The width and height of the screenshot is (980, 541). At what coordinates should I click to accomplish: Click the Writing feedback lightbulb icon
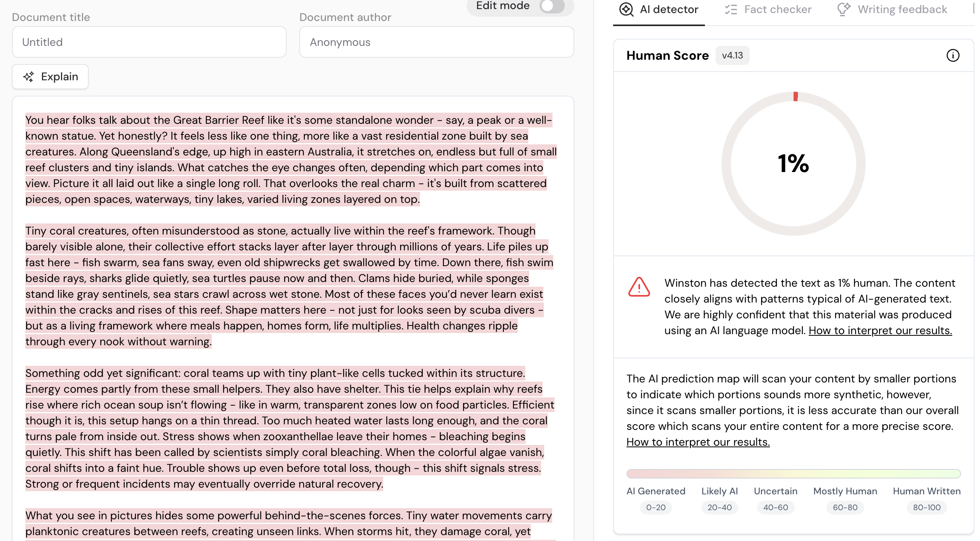click(x=843, y=9)
